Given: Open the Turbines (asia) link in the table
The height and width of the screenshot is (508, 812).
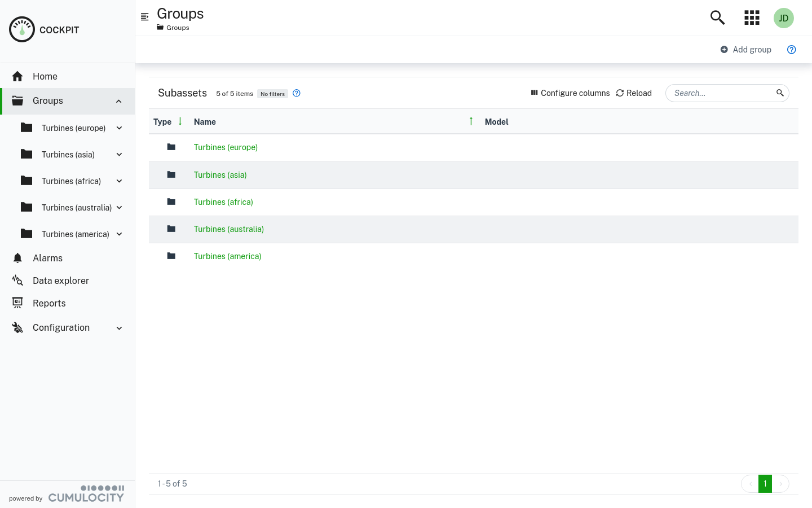Looking at the screenshot, I should tap(220, 175).
